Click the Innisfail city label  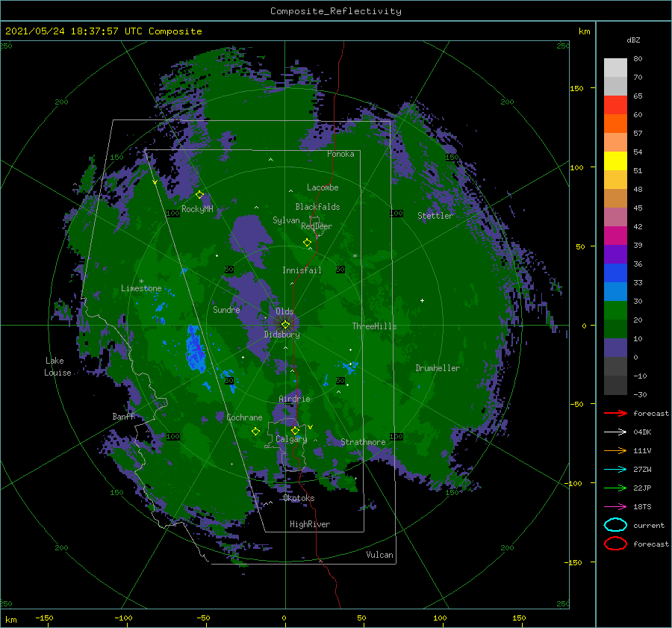[302, 270]
